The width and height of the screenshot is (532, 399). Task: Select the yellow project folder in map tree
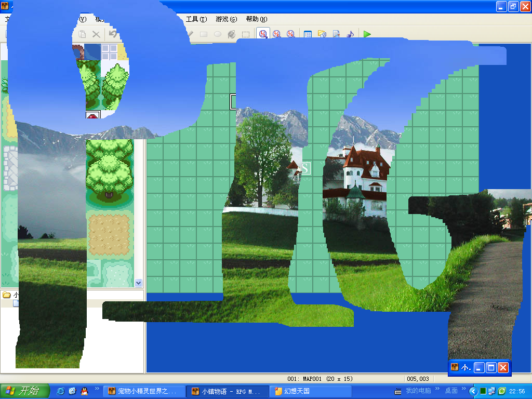pos(6,295)
